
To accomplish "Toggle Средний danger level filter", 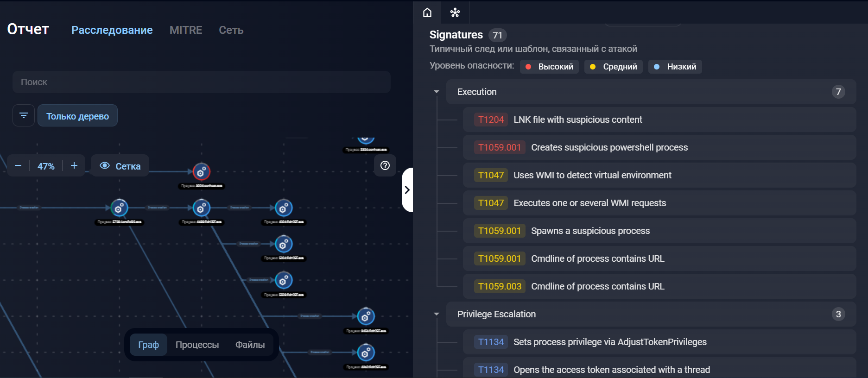I will [x=613, y=67].
